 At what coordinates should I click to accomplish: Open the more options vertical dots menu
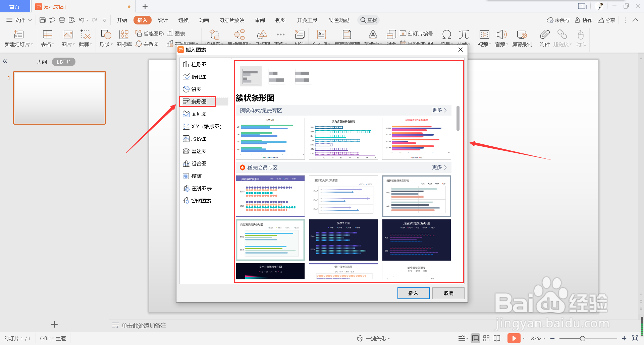tap(625, 20)
